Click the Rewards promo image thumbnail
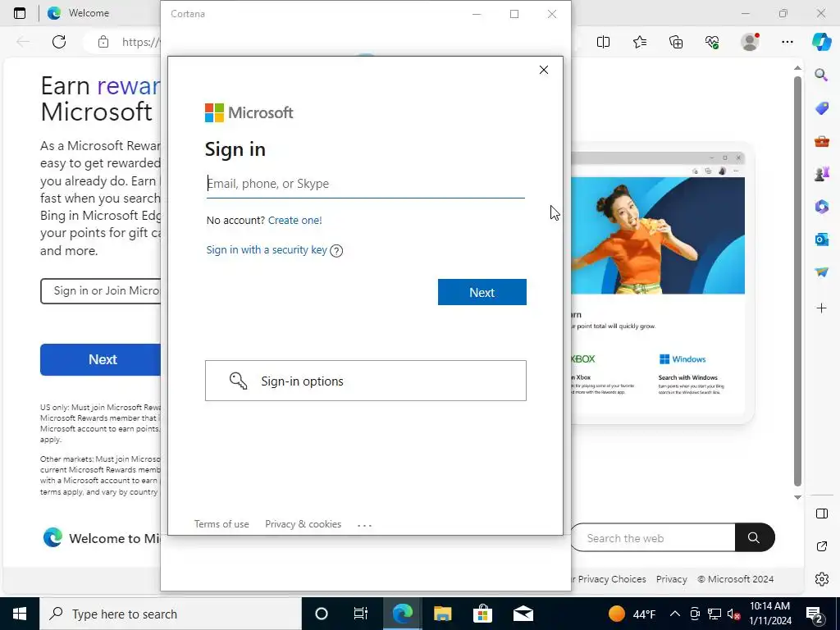This screenshot has height=630, width=840. click(657, 235)
